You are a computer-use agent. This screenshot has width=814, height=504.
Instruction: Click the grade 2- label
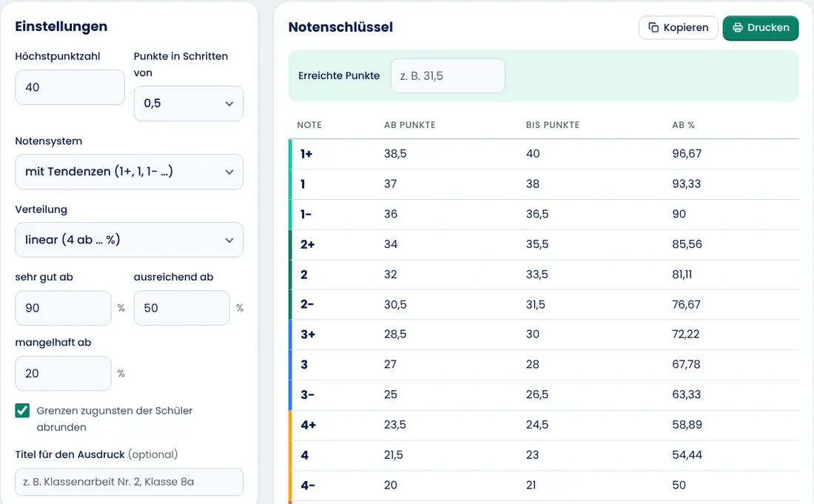pos(307,304)
